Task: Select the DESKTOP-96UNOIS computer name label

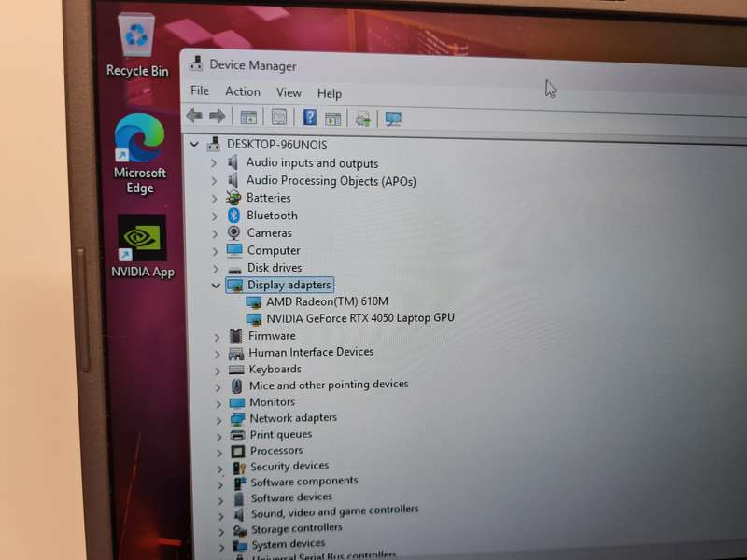Action: (x=276, y=145)
